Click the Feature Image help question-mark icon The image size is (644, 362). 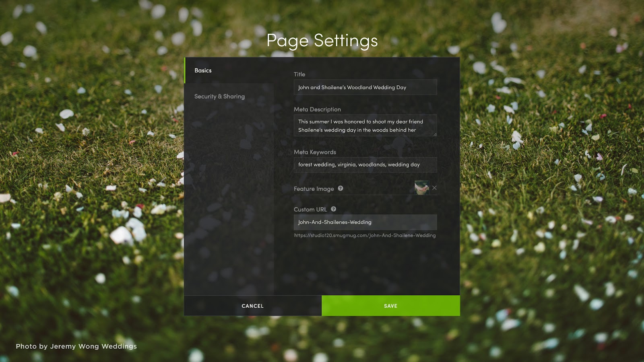point(341,188)
